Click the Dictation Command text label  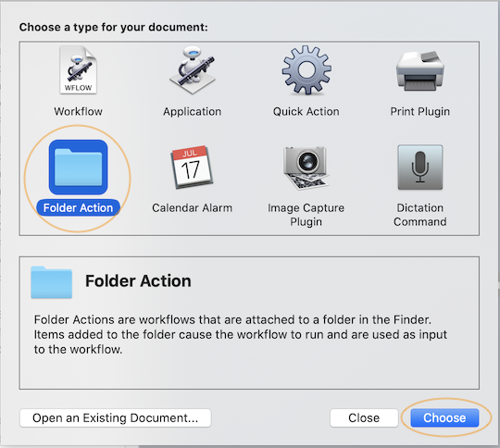(x=420, y=215)
